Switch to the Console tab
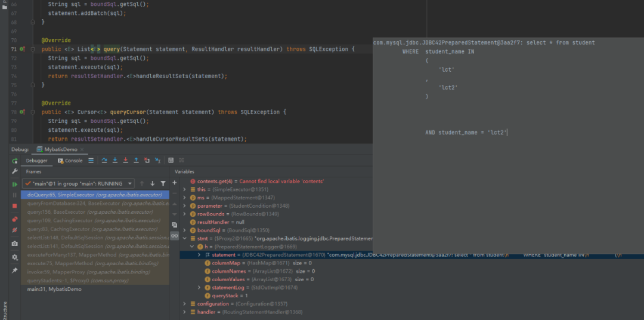Image resolution: width=644 pixels, height=320 pixels. coord(70,161)
